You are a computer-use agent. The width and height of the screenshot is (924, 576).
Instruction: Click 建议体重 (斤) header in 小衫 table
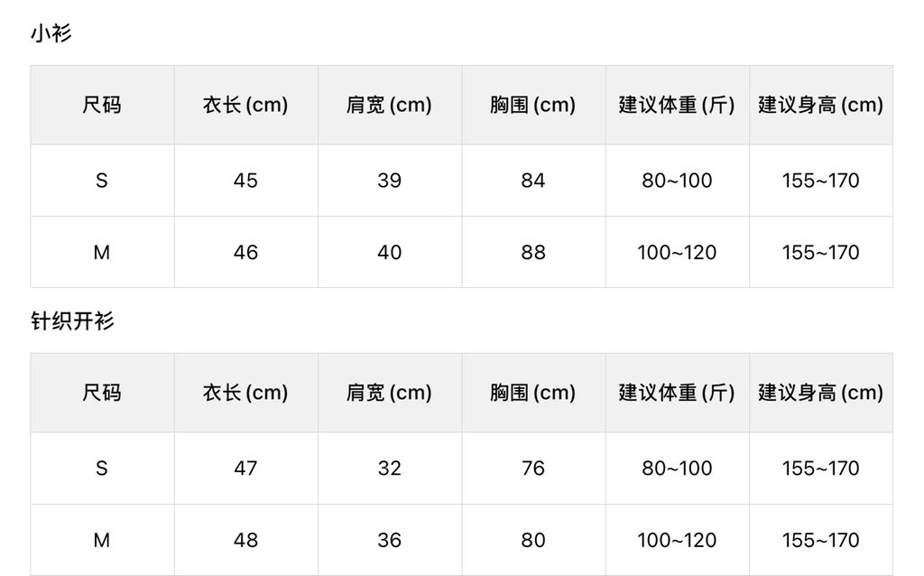tap(677, 105)
